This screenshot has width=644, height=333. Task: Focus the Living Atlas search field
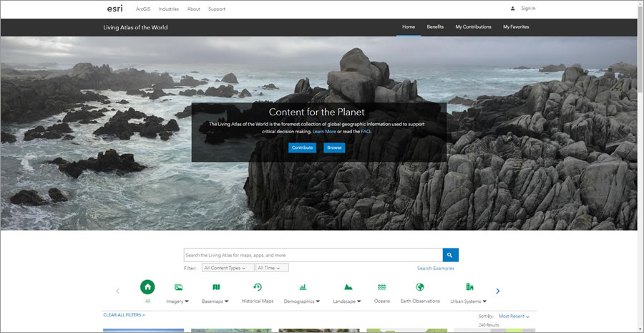(313, 255)
